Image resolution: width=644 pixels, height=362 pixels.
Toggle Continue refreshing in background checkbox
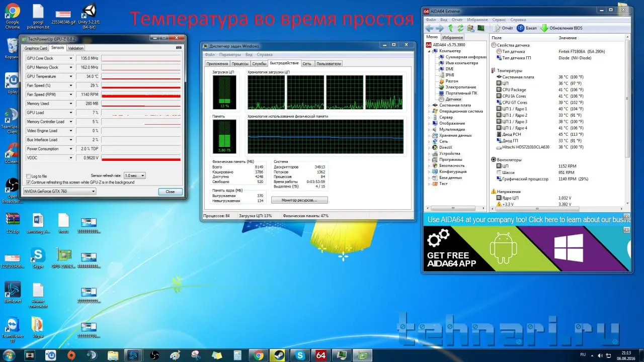click(x=28, y=182)
